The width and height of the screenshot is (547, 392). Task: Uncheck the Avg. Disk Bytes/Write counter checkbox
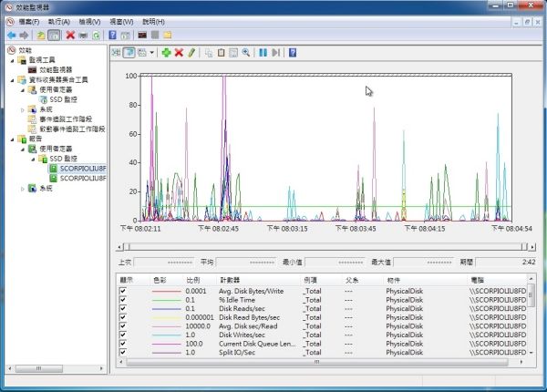coord(123,291)
